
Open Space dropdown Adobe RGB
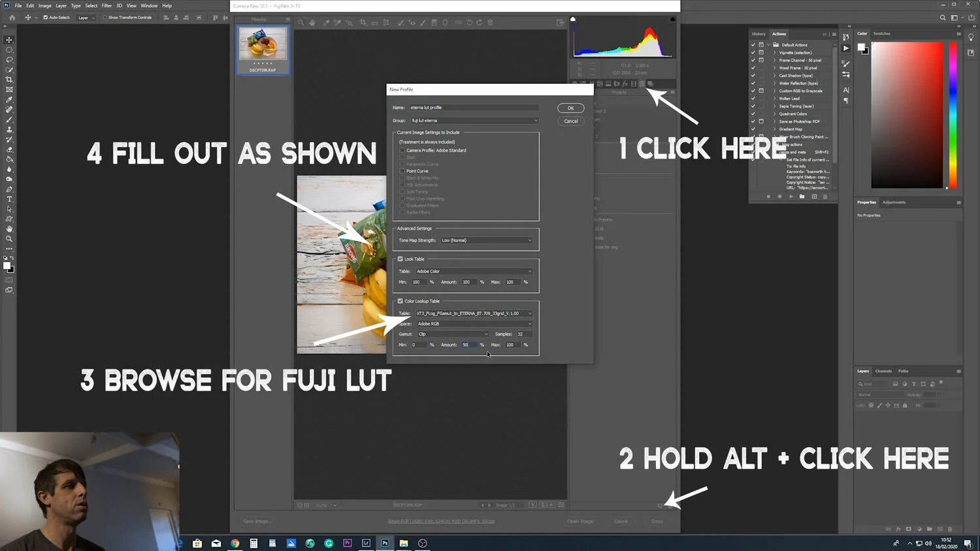coord(474,324)
